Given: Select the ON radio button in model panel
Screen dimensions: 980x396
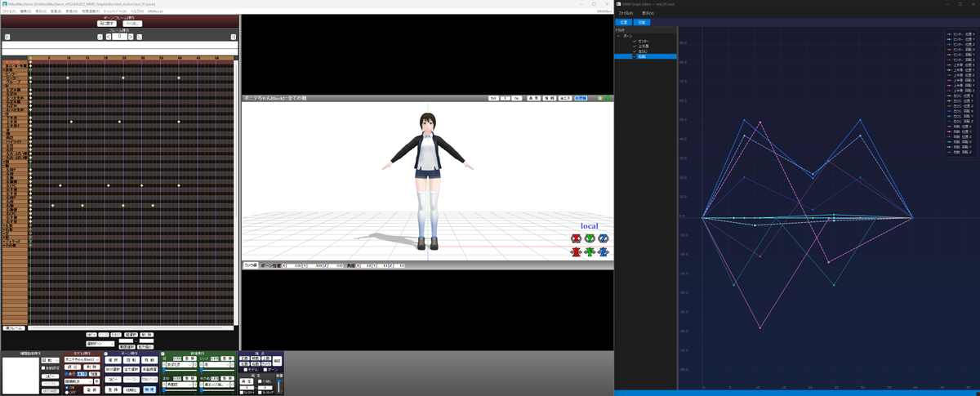Looking at the screenshot, I should click(x=67, y=387).
